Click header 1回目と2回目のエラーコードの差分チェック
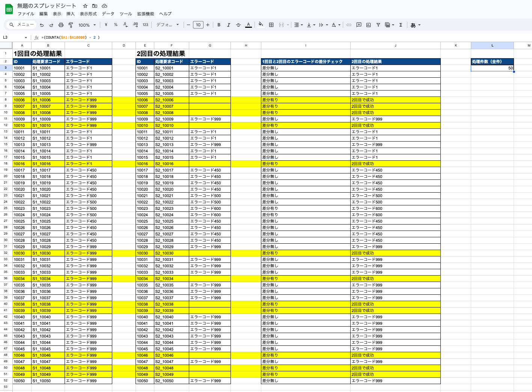This screenshot has height=392, width=532. pyautogui.click(x=306, y=62)
